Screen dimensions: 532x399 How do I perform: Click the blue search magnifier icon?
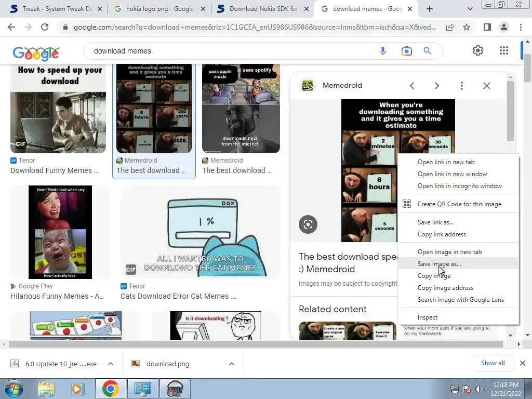tap(427, 51)
